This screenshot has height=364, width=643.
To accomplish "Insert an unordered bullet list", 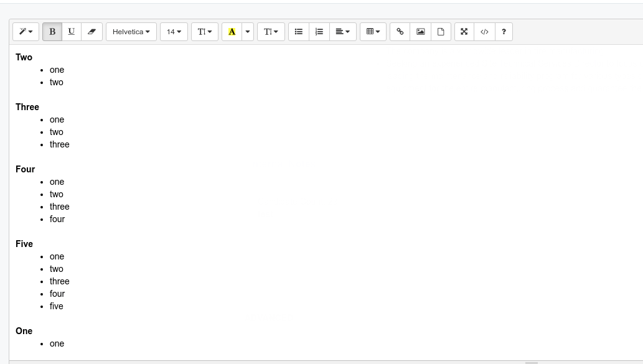I will coord(299,32).
